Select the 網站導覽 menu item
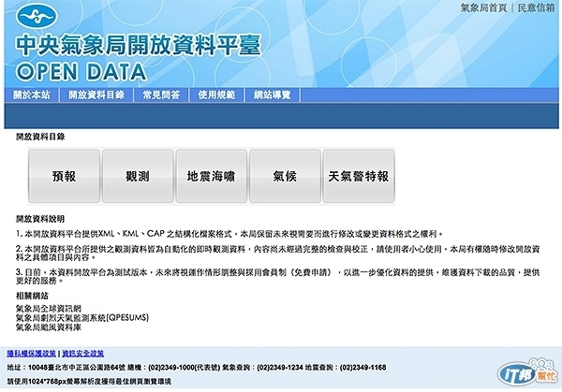The height and width of the screenshot is (392, 562). 273,94
